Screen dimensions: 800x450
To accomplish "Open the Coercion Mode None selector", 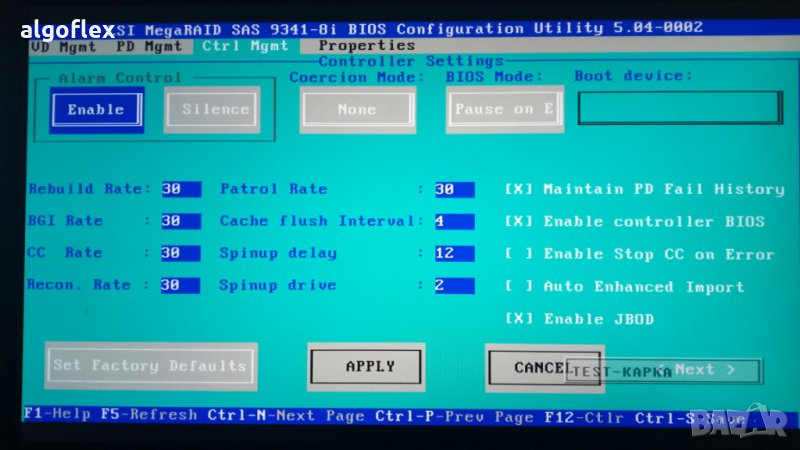I will point(356,109).
